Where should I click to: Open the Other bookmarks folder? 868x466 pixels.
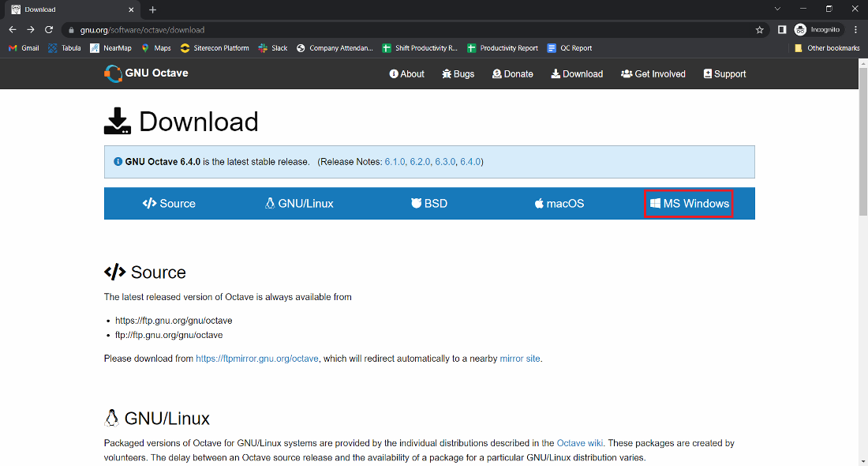coord(827,48)
